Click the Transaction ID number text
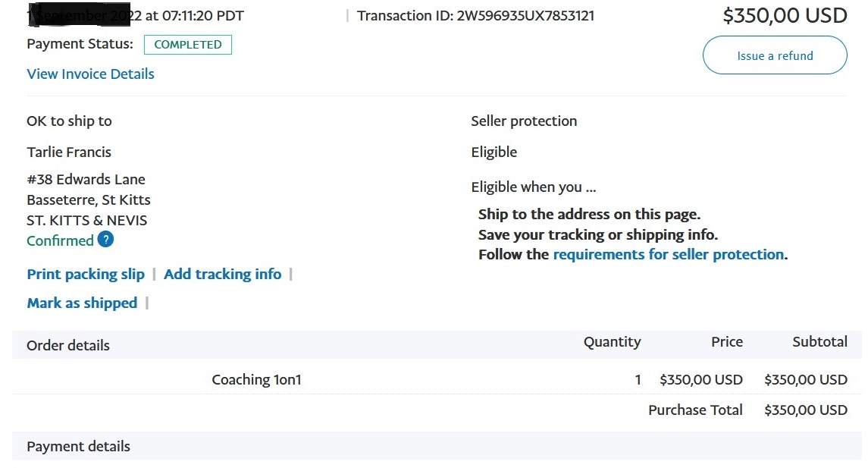Screen dimensions: 868x468 pos(525,15)
